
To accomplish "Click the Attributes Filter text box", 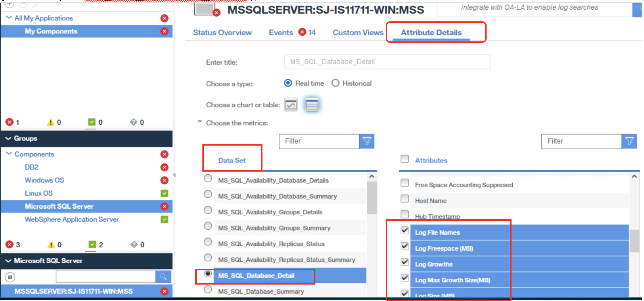I will point(581,141).
